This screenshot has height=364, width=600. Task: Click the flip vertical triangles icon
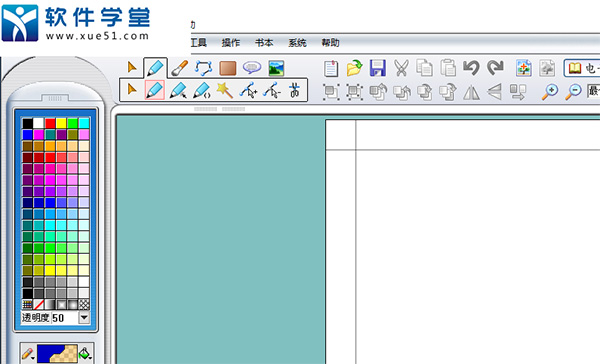tap(494, 92)
